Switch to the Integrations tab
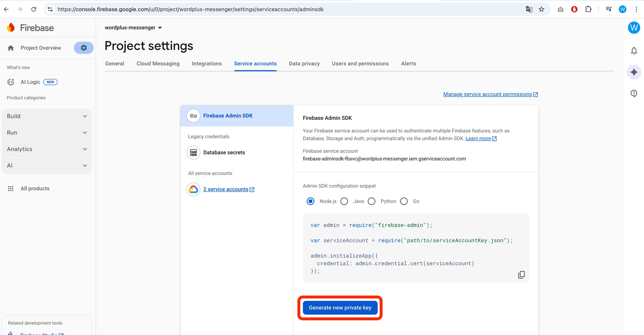Viewport: 644px width, 335px height. coord(207,64)
